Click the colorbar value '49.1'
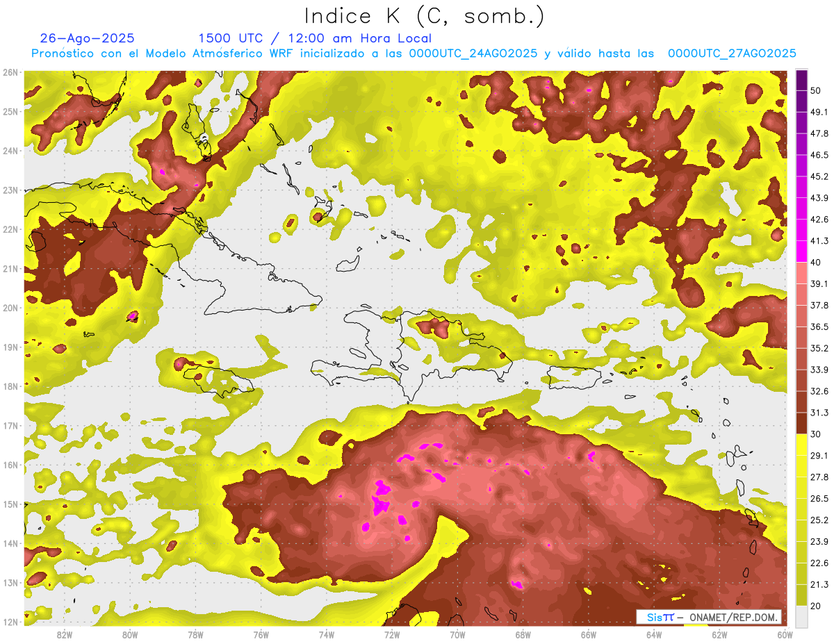 click(x=819, y=112)
